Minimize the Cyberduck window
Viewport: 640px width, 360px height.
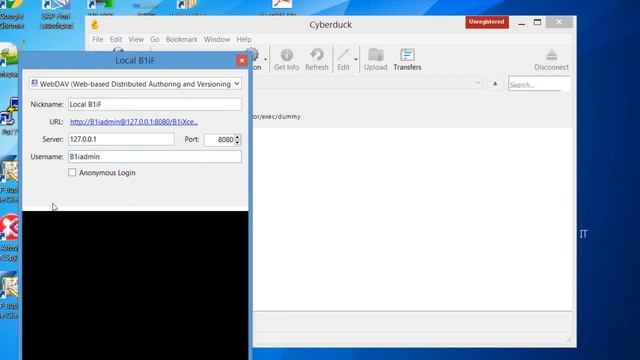coord(522,24)
